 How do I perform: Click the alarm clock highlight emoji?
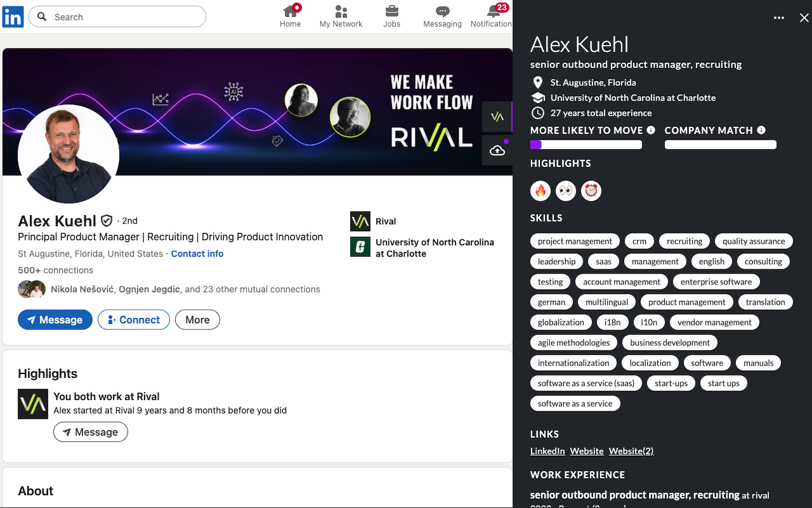pos(591,190)
